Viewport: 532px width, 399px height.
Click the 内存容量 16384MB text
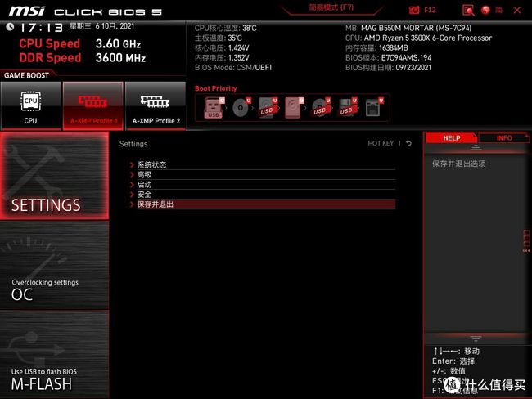[x=376, y=47]
